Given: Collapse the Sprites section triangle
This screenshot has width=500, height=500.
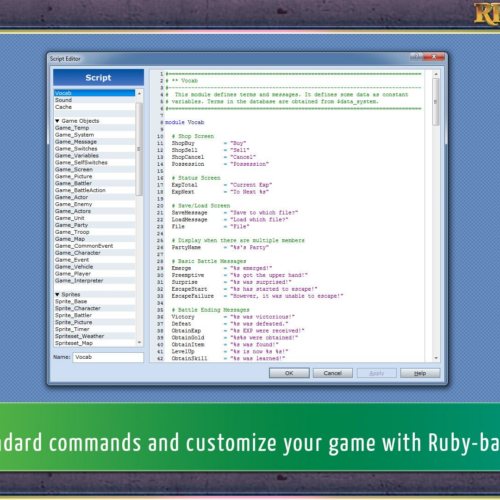Looking at the screenshot, I should 57,294.
